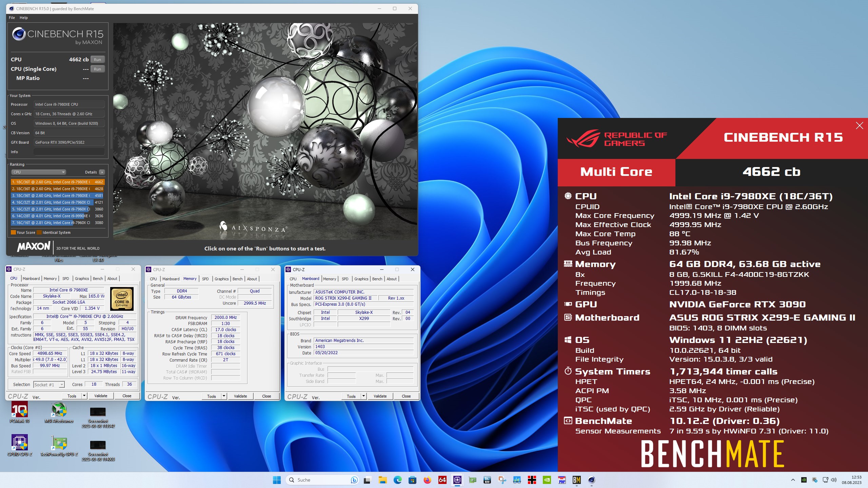
Task: Click the rendered scene image in Cinebench
Action: pos(265,131)
